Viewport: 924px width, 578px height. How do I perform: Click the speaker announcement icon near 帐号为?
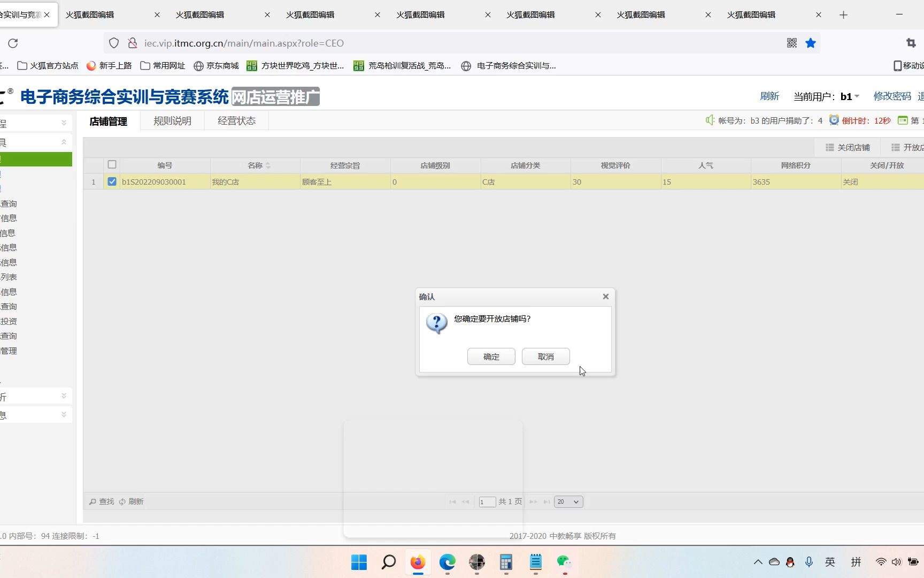pyautogui.click(x=709, y=120)
